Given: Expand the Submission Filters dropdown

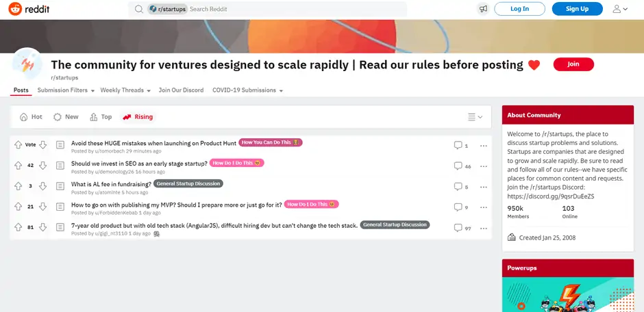Looking at the screenshot, I should tap(66, 90).
